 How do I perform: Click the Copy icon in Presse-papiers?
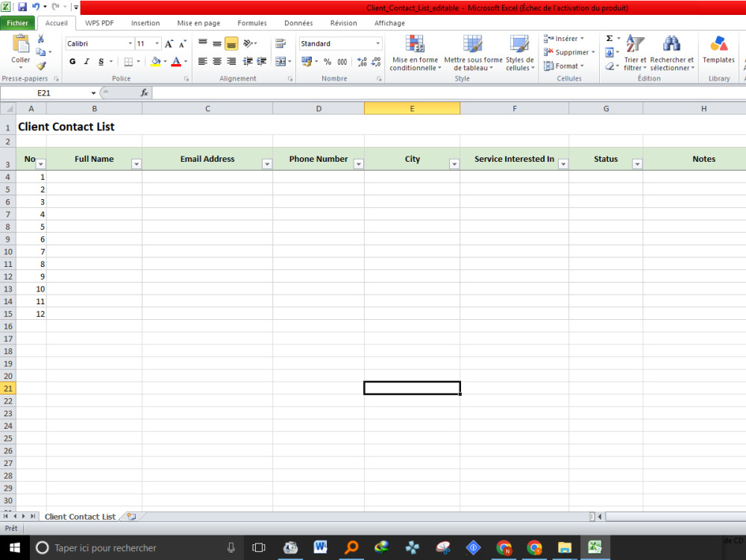point(41,51)
